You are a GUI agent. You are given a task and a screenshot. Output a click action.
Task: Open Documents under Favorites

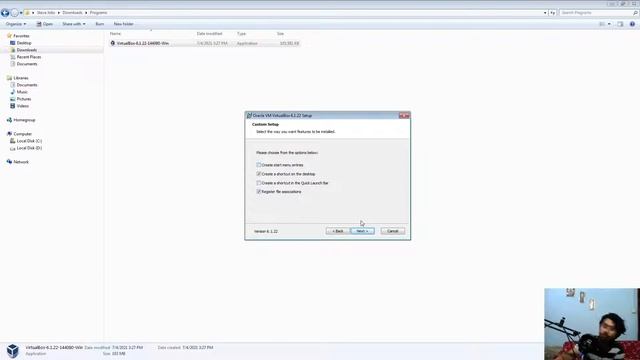click(27, 64)
